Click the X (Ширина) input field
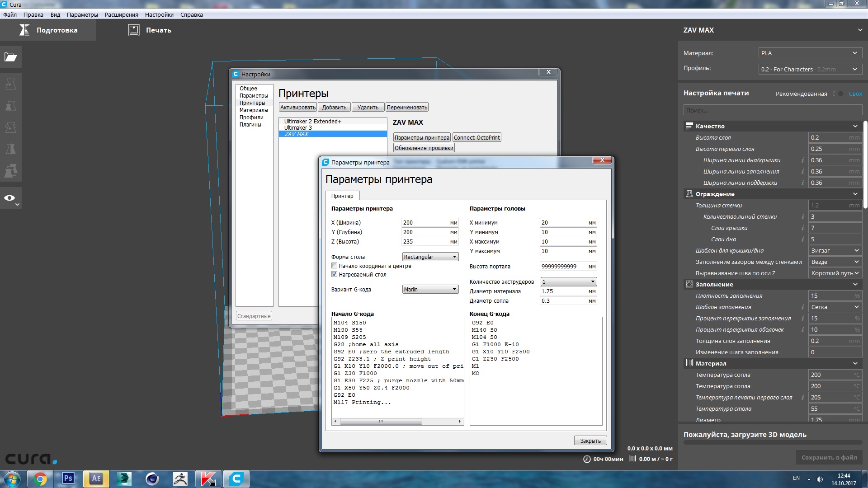The height and width of the screenshot is (488, 868). coord(430,222)
